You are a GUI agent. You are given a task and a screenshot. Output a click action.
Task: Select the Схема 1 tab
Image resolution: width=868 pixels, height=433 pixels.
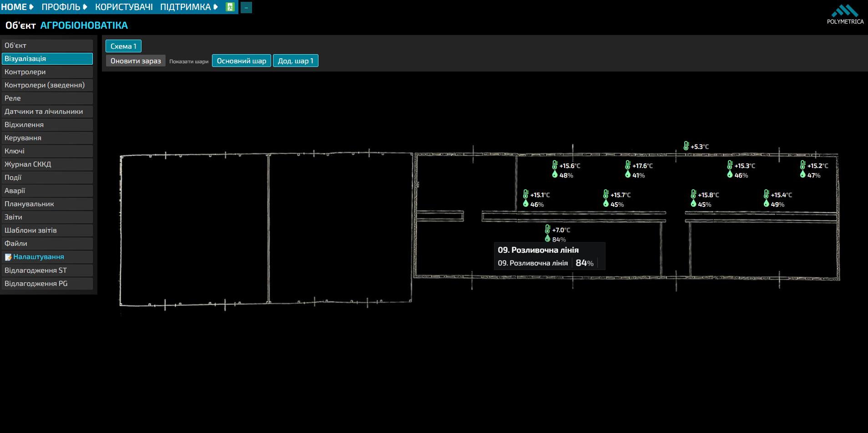[124, 46]
